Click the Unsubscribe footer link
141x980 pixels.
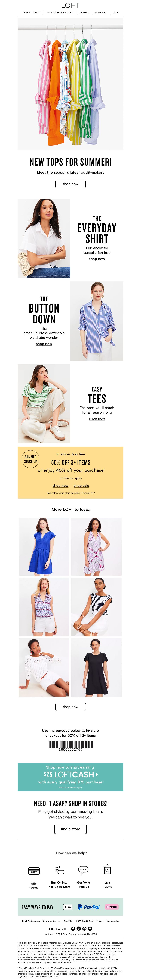[112, 921]
